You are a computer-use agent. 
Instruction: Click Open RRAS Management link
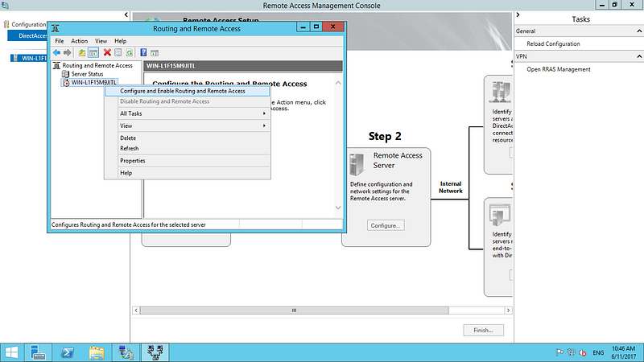(559, 69)
